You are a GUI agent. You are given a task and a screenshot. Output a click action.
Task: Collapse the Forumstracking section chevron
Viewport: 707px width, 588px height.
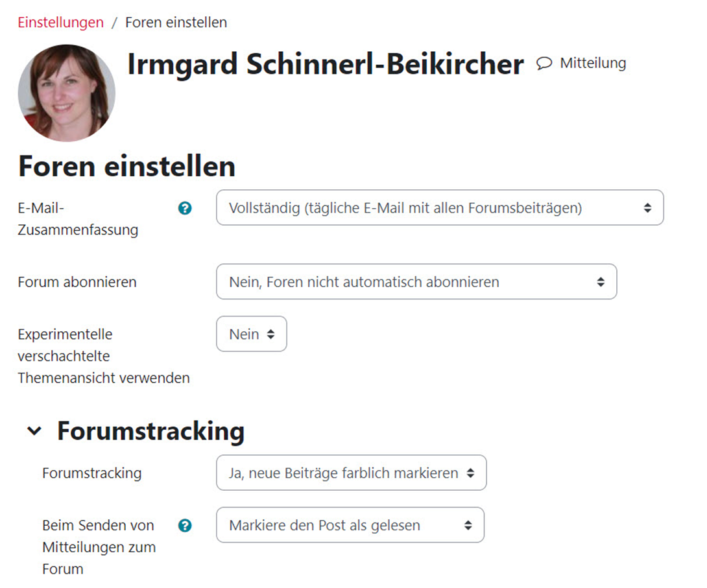pyautogui.click(x=34, y=431)
